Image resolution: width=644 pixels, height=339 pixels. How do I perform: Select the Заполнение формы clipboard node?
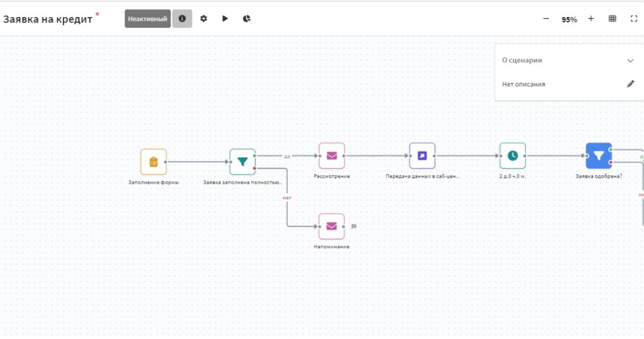[153, 162]
